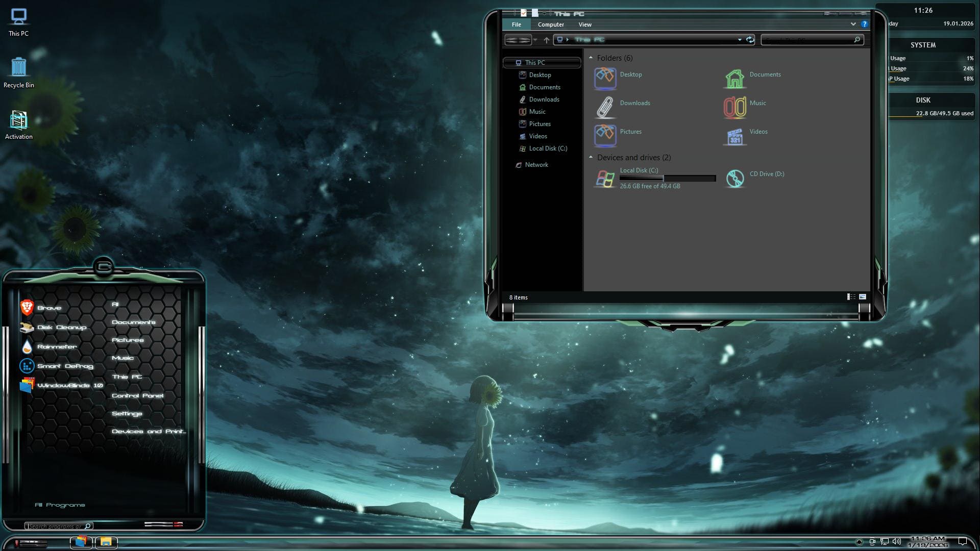Viewport: 980px width, 551px height.
Task: Open the Recycle Bin desktop icon
Action: tap(18, 73)
